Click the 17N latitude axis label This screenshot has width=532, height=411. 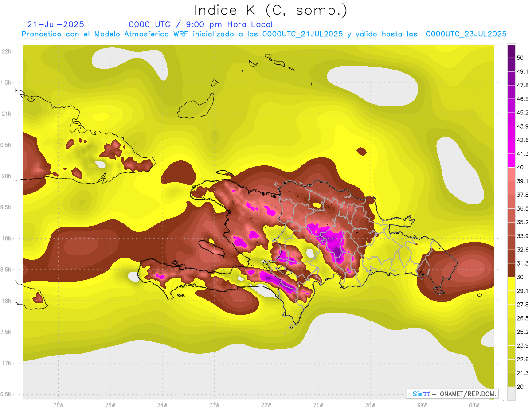click(7, 363)
